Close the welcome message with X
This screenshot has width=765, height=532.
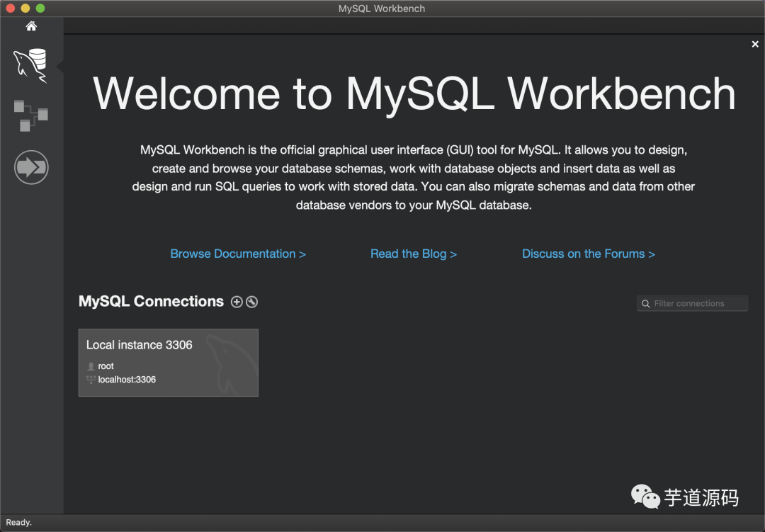point(755,45)
